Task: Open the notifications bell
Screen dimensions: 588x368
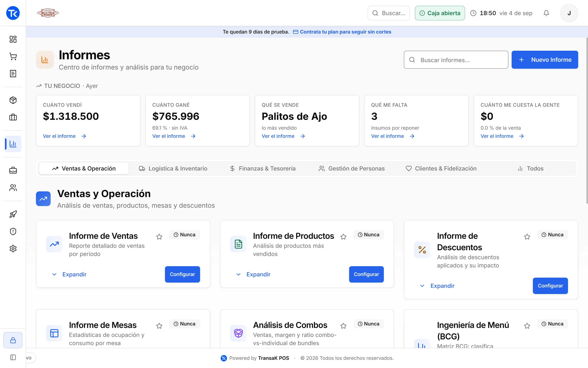Action: click(x=546, y=13)
